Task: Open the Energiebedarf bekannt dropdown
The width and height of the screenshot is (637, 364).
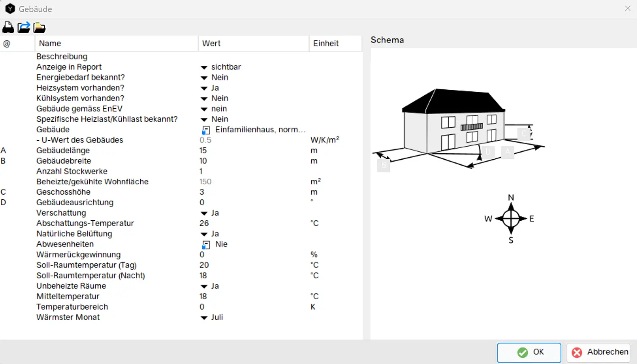Action: pos(204,78)
